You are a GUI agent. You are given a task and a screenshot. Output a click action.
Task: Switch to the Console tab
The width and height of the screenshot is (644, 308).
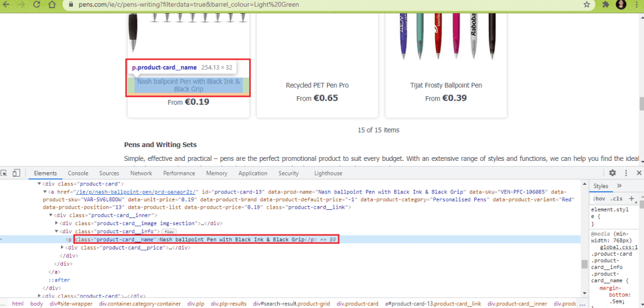point(78,173)
